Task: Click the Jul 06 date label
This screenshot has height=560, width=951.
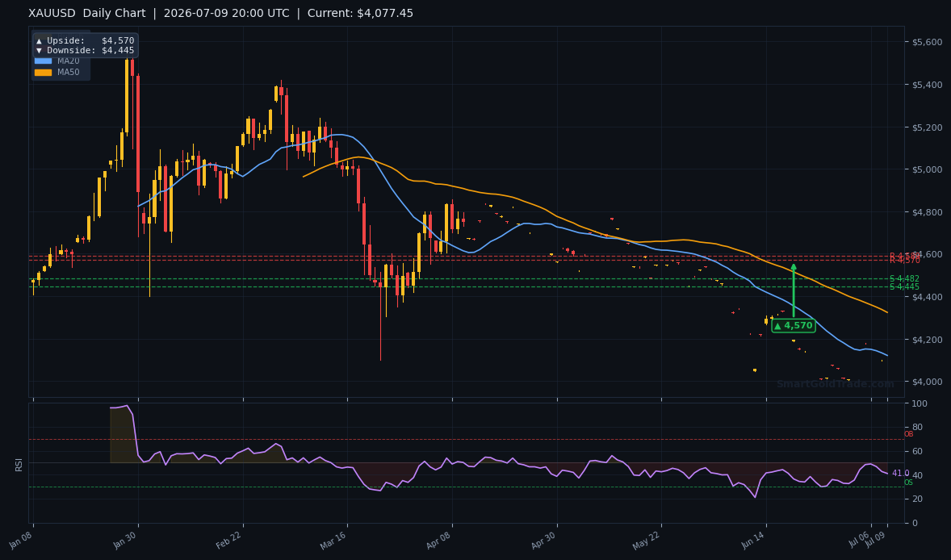Action: click(x=861, y=539)
